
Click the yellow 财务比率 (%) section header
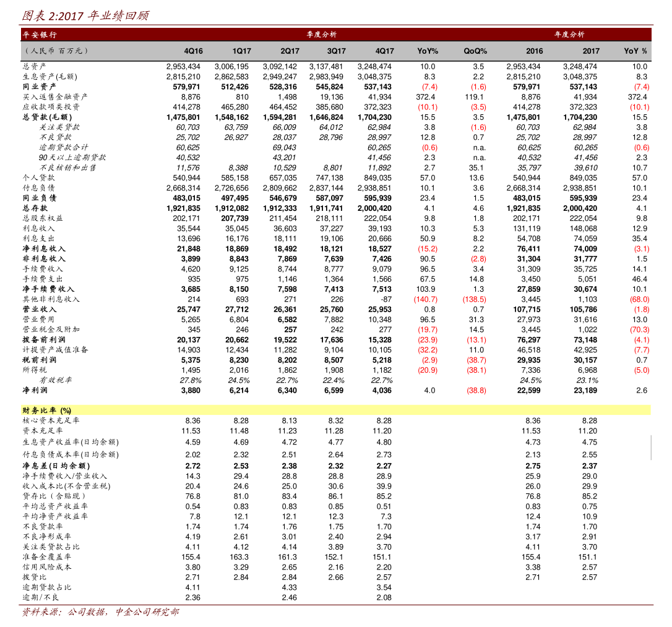[x=47, y=410]
